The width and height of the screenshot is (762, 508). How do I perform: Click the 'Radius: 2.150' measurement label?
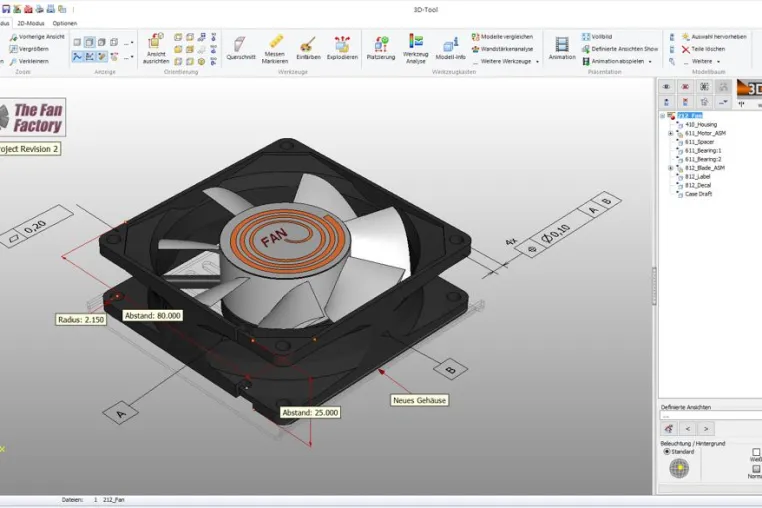tap(81, 320)
